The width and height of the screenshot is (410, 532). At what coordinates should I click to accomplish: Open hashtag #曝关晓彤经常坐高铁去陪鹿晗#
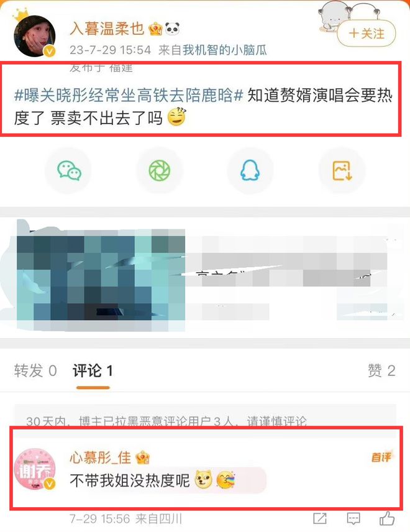[x=129, y=95]
